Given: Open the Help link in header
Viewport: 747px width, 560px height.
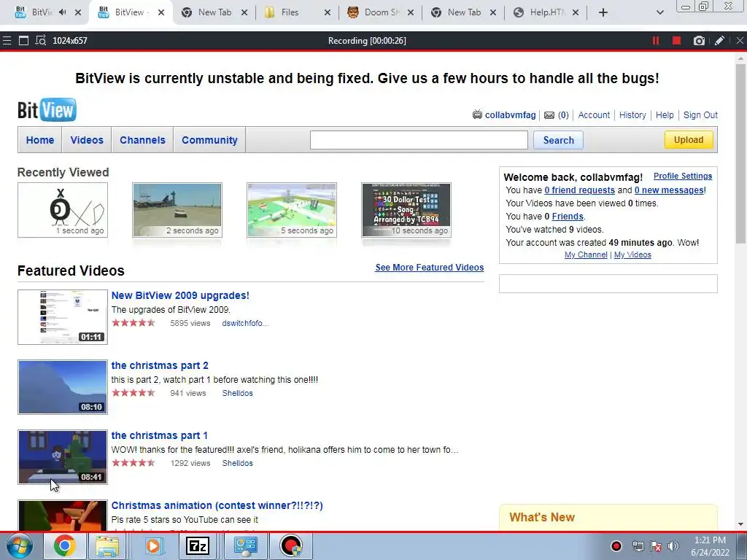Looking at the screenshot, I should pyautogui.click(x=665, y=114).
